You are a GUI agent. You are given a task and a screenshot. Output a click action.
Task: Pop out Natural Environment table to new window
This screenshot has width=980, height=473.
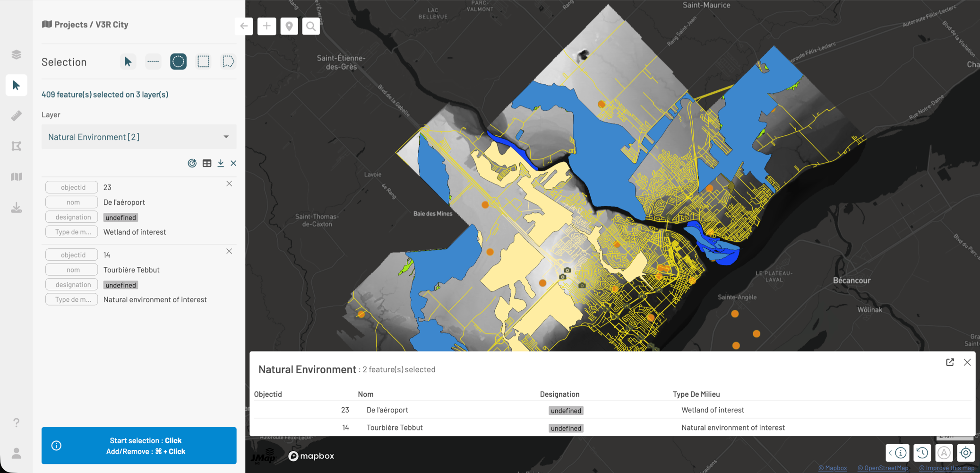pyautogui.click(x=950, y=362)
